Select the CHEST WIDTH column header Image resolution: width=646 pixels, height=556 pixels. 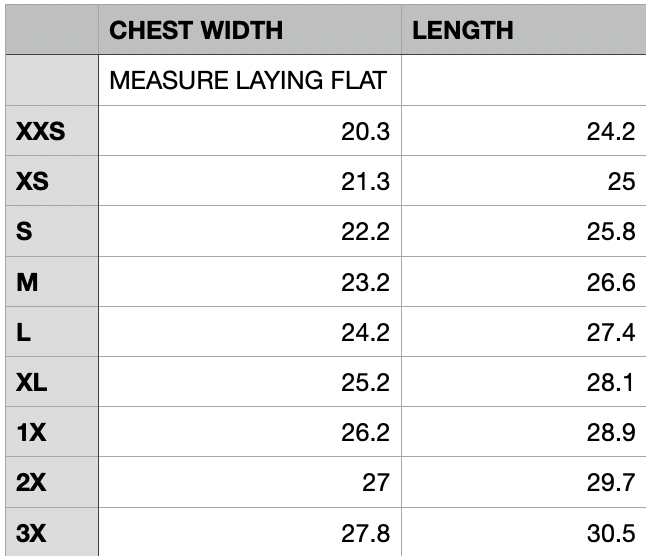click(x=250, y=30)
